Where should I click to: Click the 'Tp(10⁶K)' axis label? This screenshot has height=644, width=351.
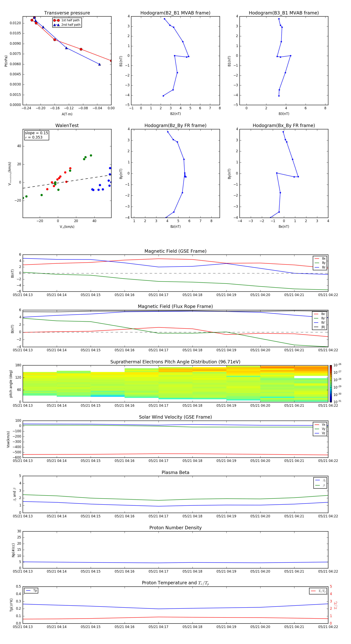pos(11,605)
